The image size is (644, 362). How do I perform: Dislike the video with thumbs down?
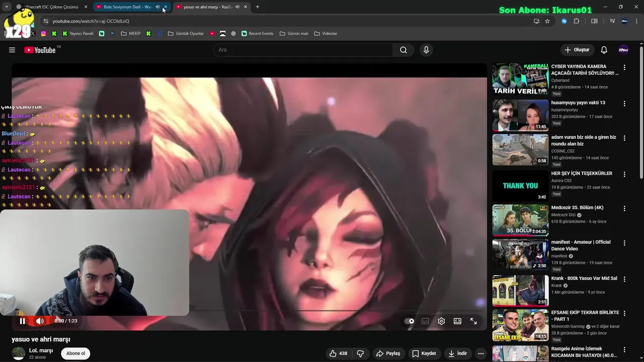point(360,353)
